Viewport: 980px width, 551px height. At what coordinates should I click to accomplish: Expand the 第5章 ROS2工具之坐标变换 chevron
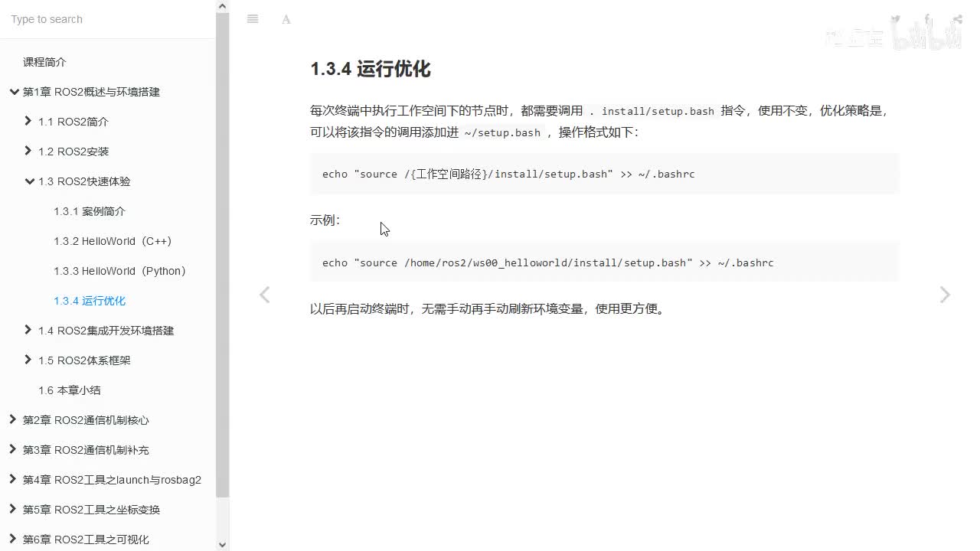click(x=13, y=509)
